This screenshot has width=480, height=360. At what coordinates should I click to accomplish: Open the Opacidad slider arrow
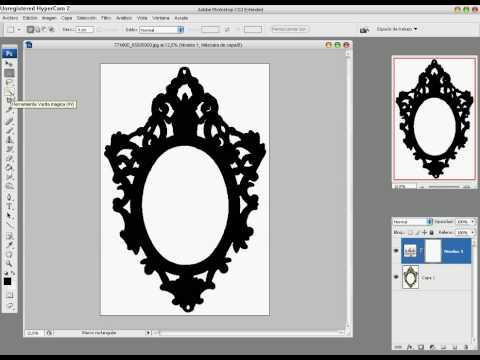pyautogui.click(x=472, y=222)
